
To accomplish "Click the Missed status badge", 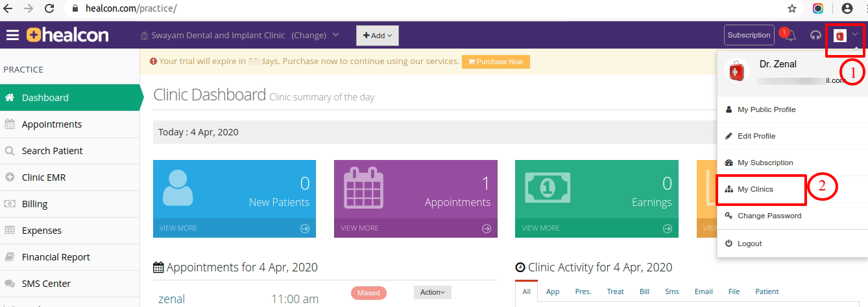I will [368, 293].
